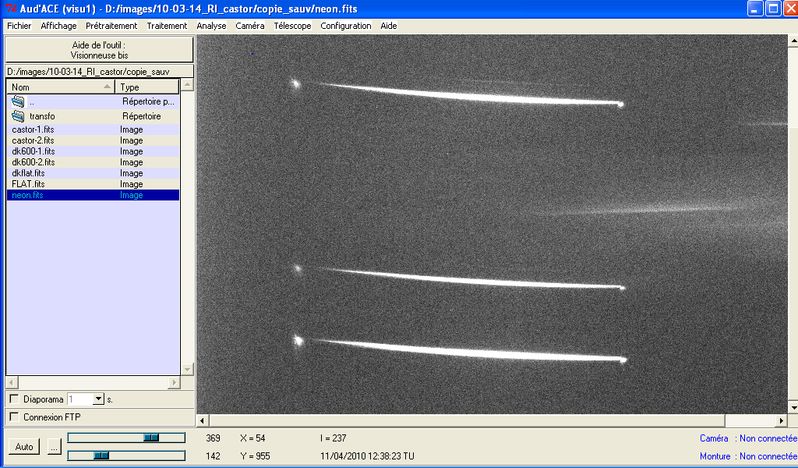Click file list scroll right arrow
The image size is (798, 468).
(x=174, y=382)
